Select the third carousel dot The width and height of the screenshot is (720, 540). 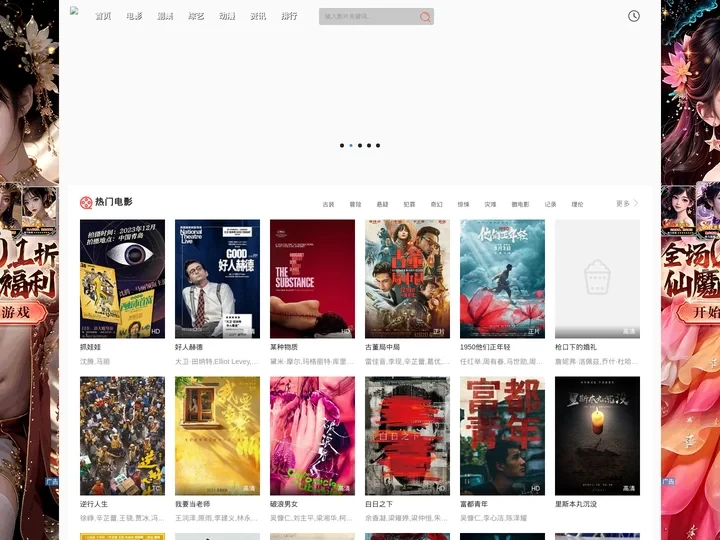coord(360,146)
